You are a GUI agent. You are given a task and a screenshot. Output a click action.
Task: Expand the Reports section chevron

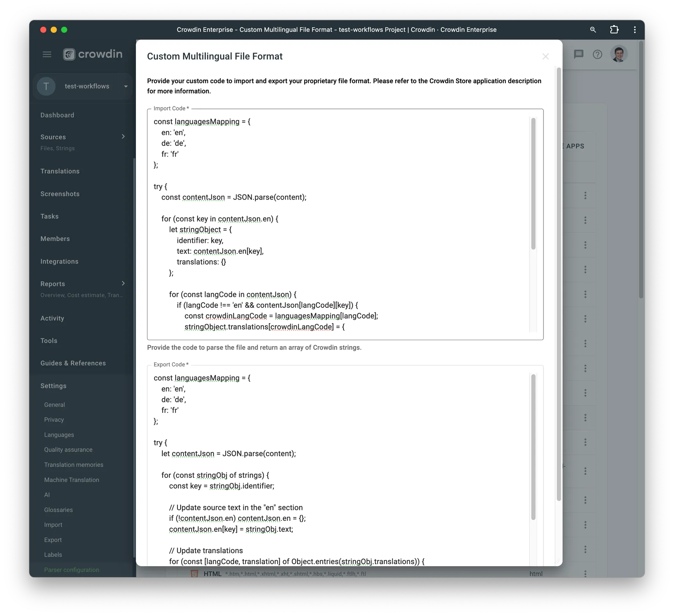[x=123, y=284]
